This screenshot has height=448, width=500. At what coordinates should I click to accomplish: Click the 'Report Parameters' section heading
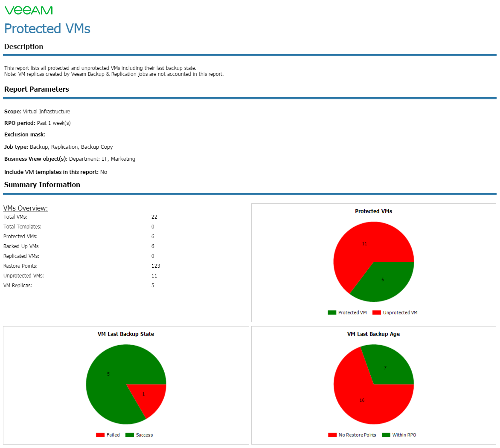pos(36,89)
